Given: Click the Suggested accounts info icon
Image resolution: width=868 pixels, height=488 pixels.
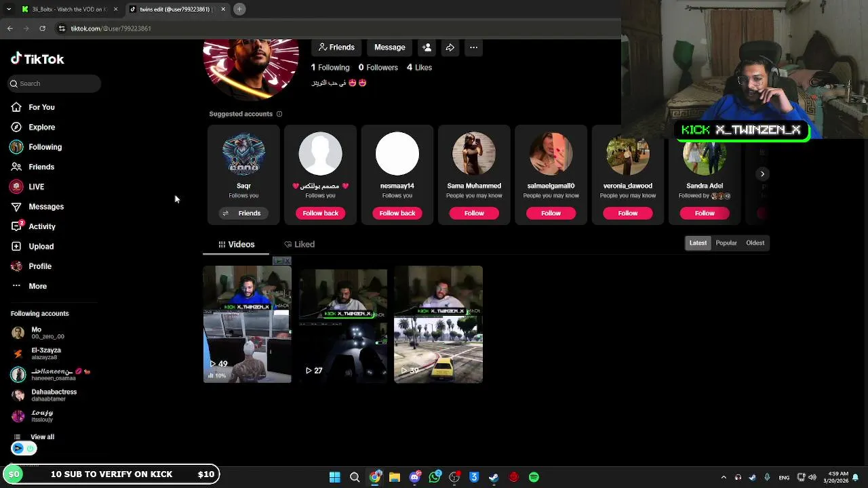Looking at the screenshot, I should tap(279, 114).
